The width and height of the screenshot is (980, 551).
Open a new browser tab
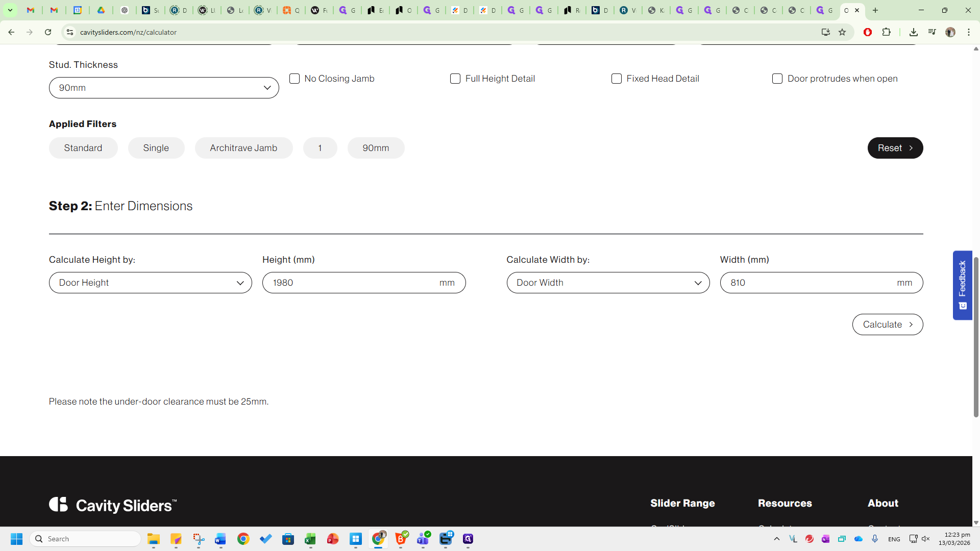[875, 10]
